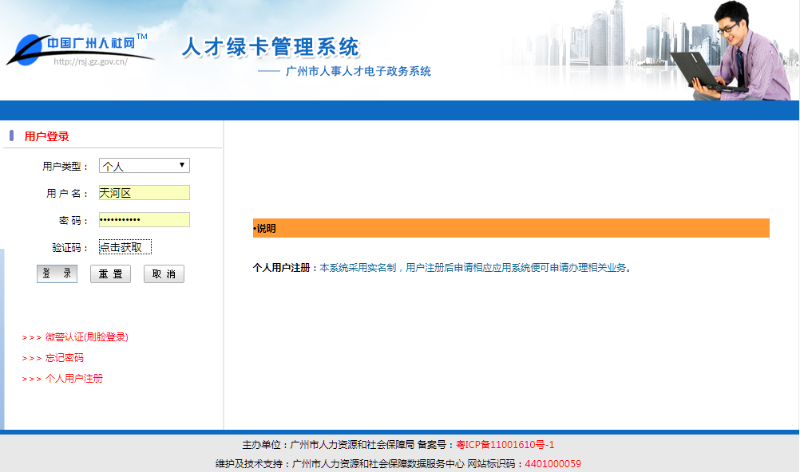This screenshot has width=800, height=472.
Task: Open the 用户类型 dropdown showing 个人
Action: [144, 166]
